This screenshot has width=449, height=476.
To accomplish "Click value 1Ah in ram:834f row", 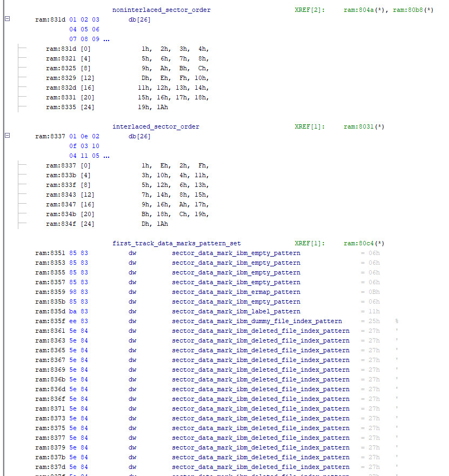I will click(163, 224).
